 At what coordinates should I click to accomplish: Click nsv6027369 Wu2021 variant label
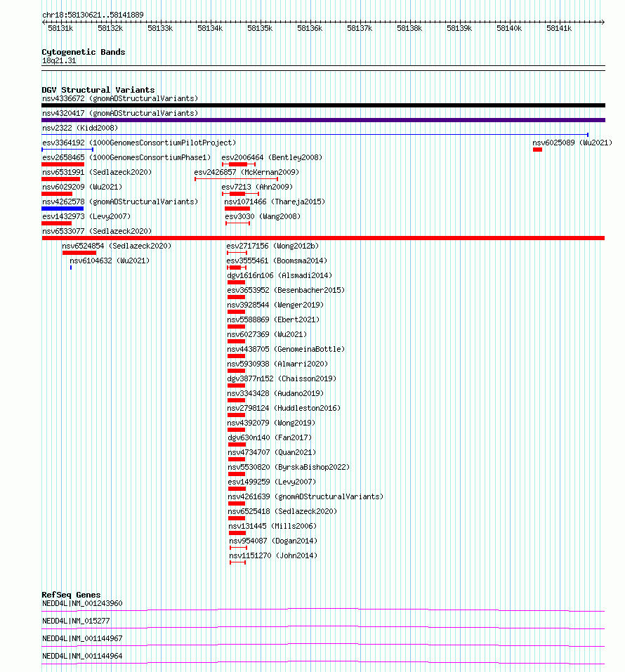(x=267, y=334)
